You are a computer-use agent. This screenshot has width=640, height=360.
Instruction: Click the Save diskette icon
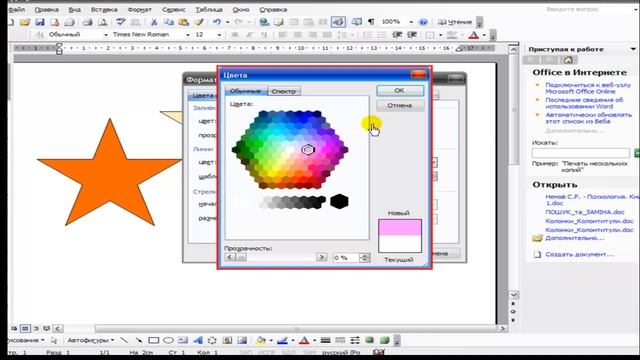click(x=40, y=22)
